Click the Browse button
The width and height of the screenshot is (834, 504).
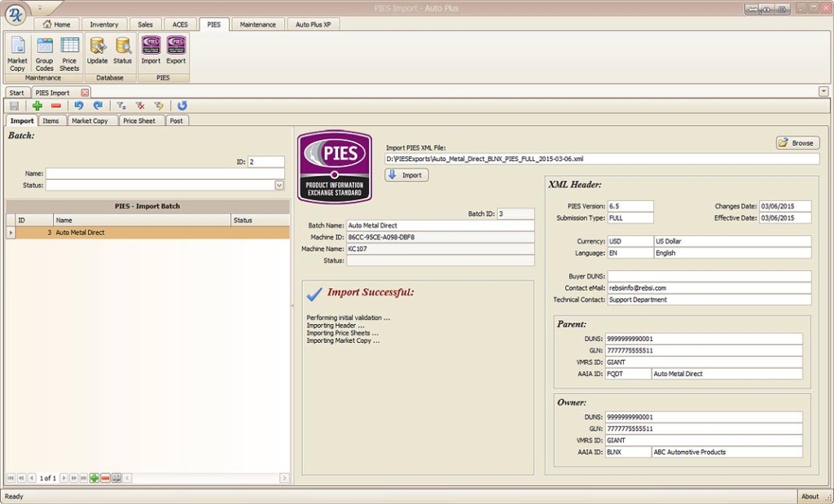point(797,143)
